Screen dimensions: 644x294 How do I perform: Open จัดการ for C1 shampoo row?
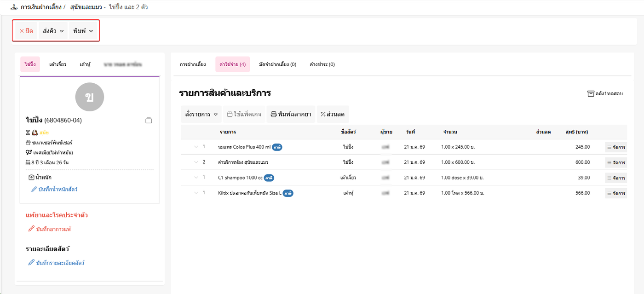pyautogui.click(x=616, y=178)
